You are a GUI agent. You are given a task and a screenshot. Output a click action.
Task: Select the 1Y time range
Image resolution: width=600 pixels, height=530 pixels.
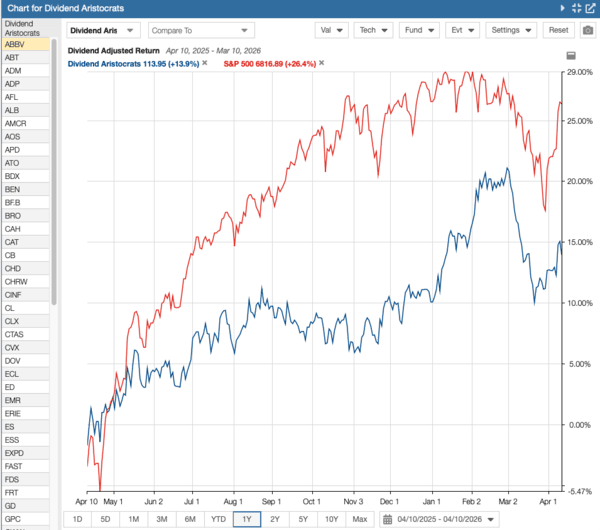click(245, 519)
